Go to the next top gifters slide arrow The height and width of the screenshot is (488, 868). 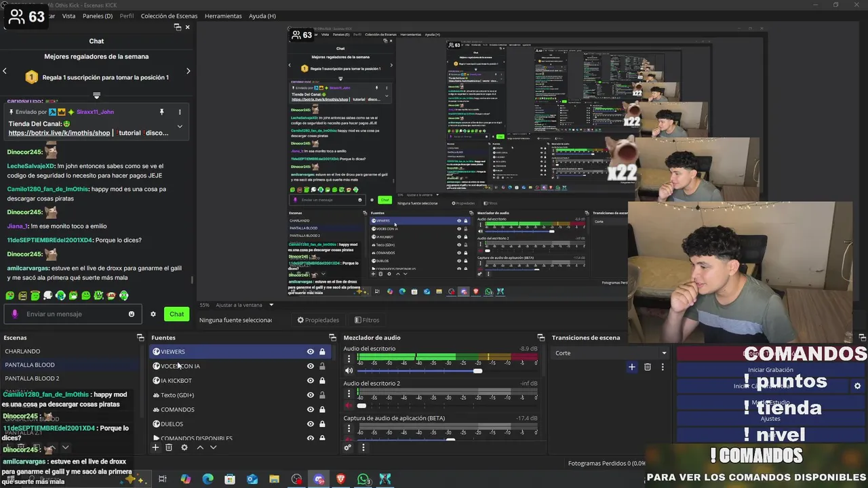188,70
